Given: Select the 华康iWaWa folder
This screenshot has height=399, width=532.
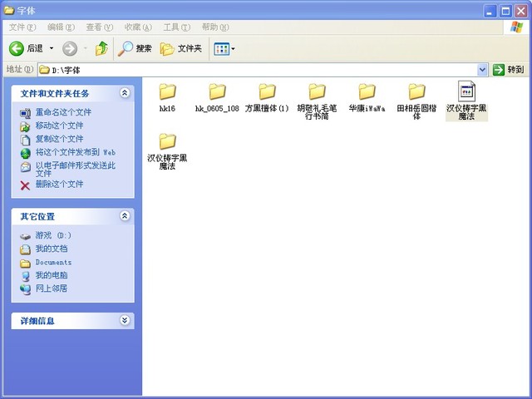Looking at the screenshot, I should [367, 91].
